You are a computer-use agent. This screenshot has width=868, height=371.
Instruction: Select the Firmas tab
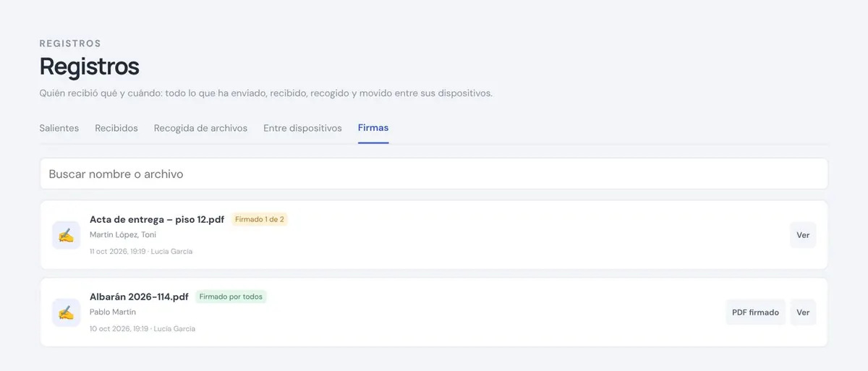pos(373,128)
